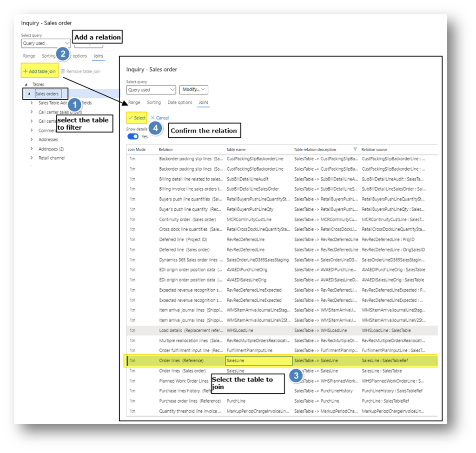Collapse the Sales orders tree node arrow

(x=29, y=94)
